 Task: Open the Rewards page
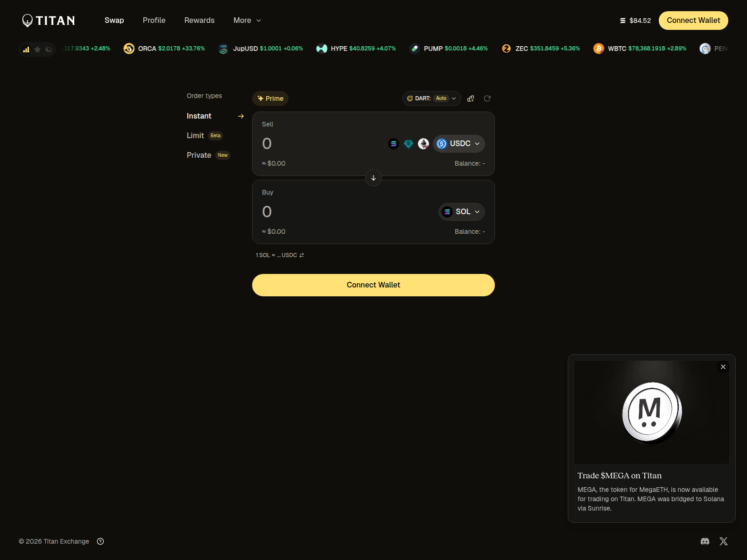coord(199,21)
